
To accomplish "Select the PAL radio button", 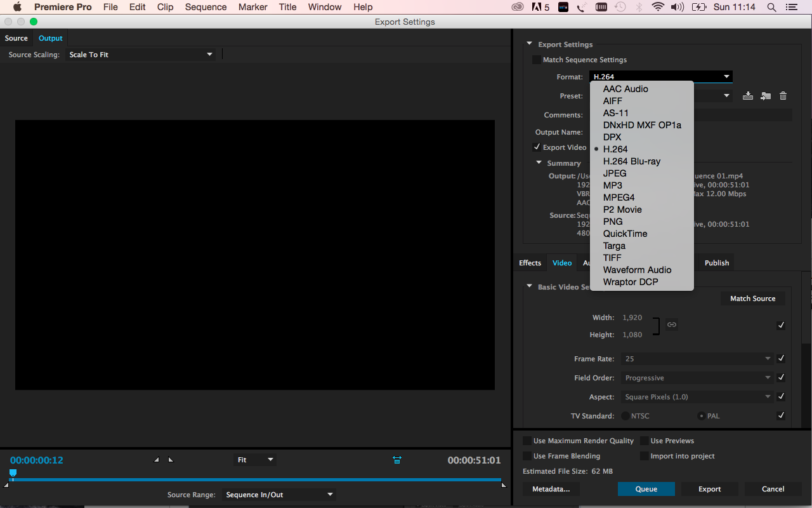I will pos(702,416).
